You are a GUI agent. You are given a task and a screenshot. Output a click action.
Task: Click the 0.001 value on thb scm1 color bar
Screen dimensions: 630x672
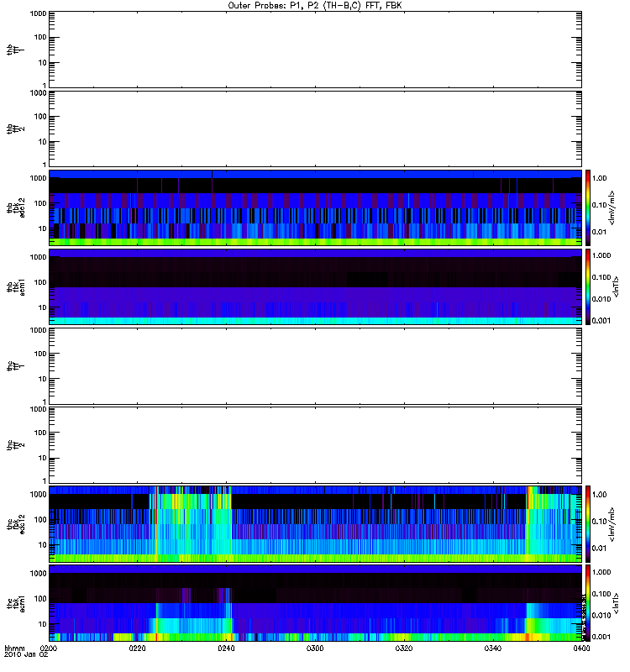click(601, 321)
